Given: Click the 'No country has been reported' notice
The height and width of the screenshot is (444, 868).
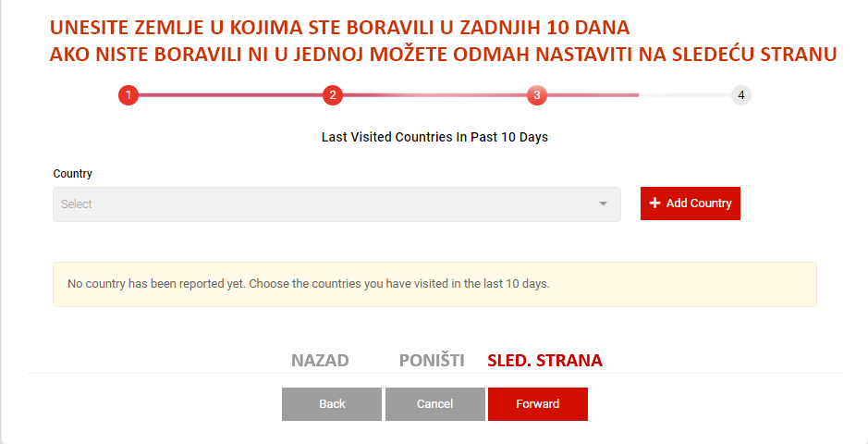Looking at the screenshot, I should [309, 284].
